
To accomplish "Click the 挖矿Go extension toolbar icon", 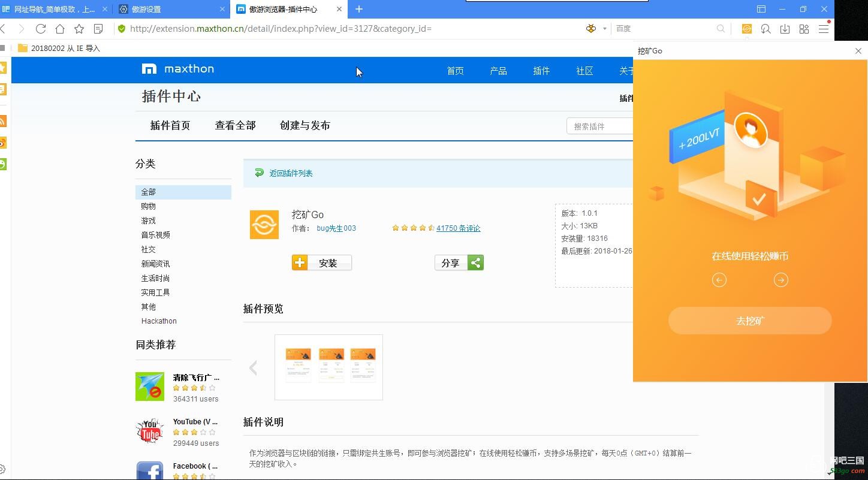I will pos(747,29).
